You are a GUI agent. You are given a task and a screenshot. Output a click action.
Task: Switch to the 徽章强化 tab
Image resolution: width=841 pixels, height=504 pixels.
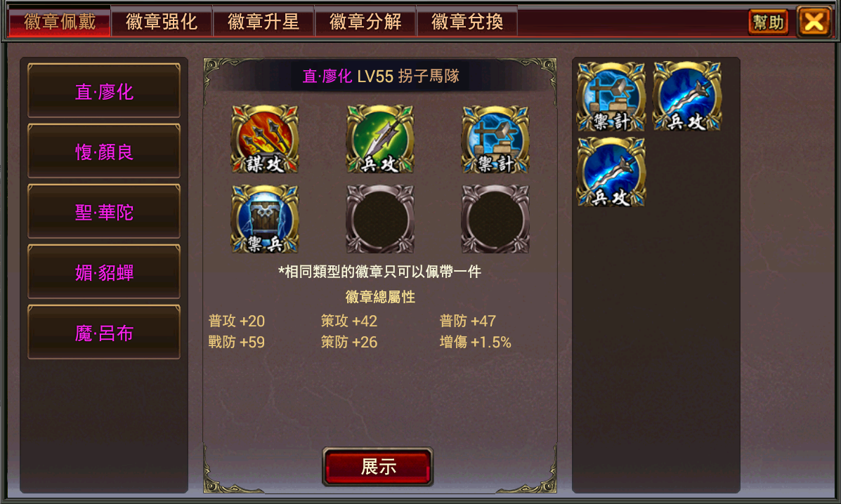(x=162, y=22)
